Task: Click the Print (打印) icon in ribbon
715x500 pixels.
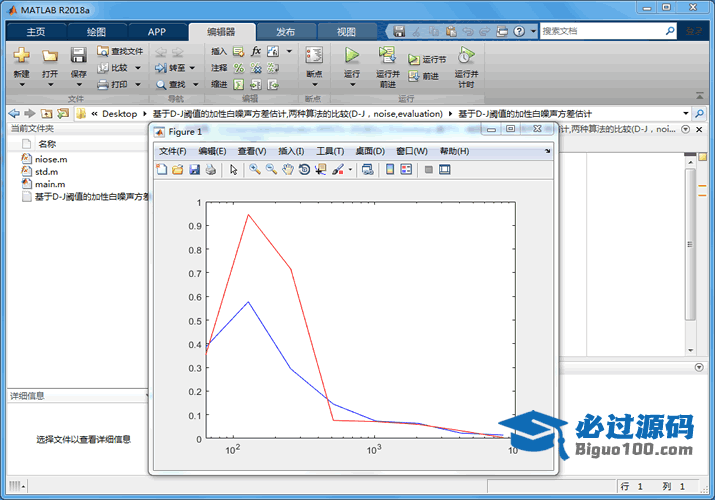Action: (103, 84)
